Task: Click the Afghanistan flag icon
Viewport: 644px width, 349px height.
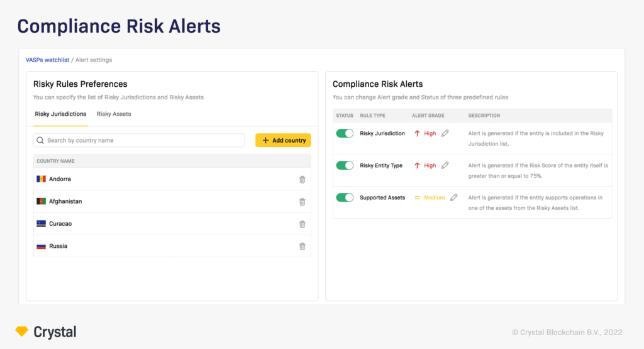Action: click(x=41, y=201)
